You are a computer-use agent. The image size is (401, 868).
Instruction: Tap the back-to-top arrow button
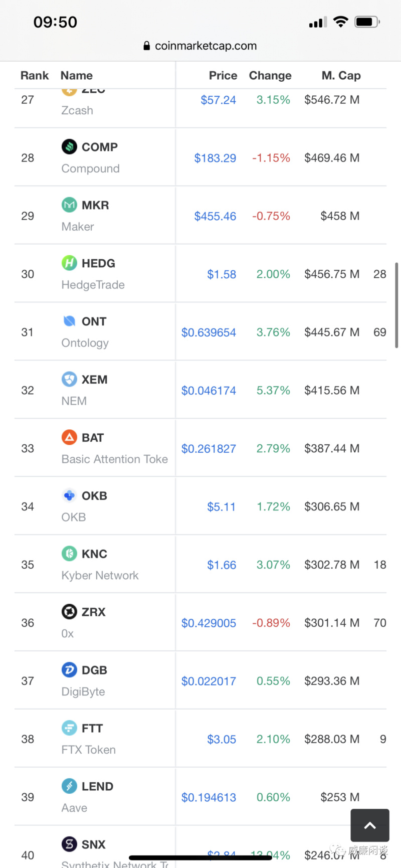click(370, 825)
